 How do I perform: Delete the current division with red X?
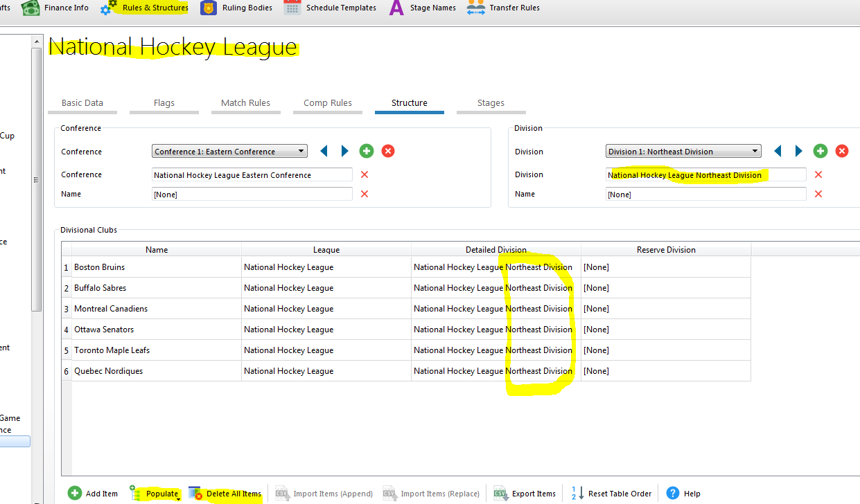click(x=842, y=151)
